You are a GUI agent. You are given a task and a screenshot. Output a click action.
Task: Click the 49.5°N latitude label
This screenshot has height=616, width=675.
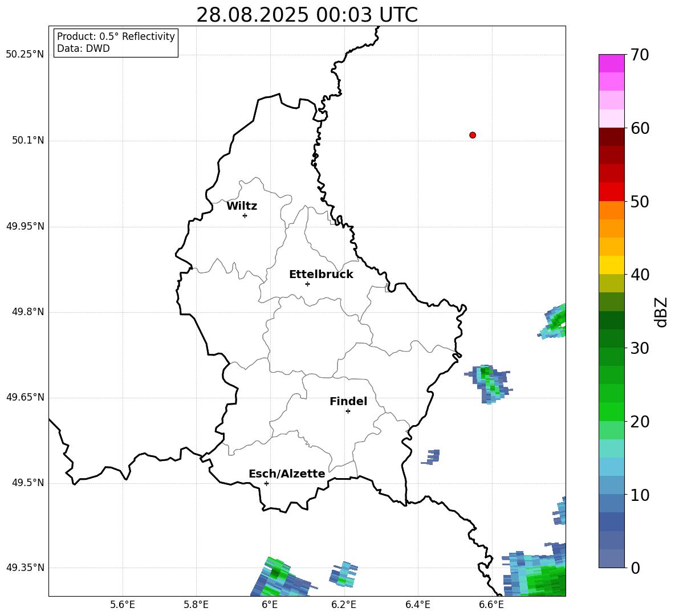pyautogui.click(x=28, y=483)
